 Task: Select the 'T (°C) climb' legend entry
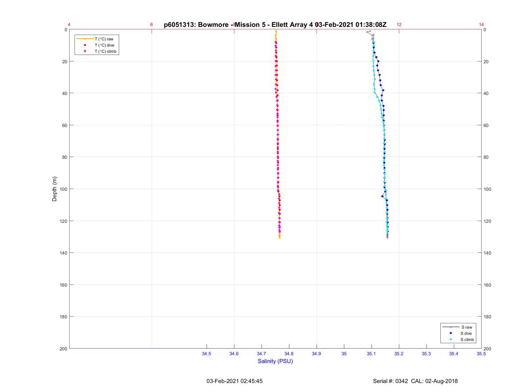pos(106,51)
